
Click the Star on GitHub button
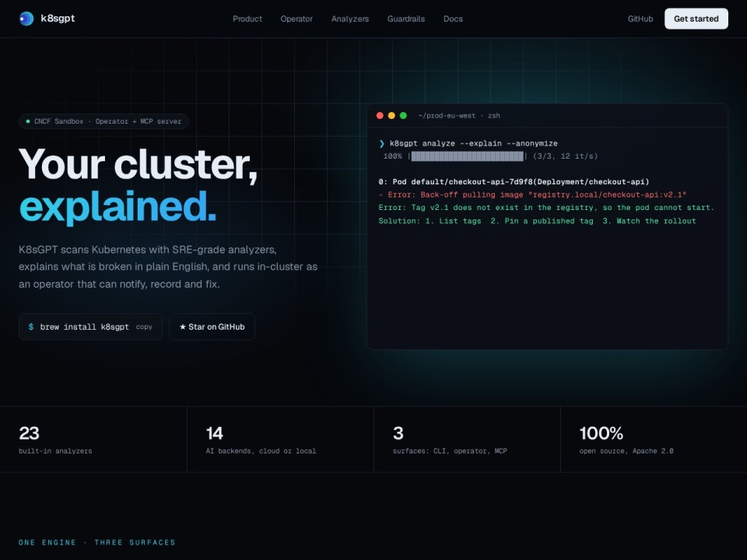click(x=212, y=327)
